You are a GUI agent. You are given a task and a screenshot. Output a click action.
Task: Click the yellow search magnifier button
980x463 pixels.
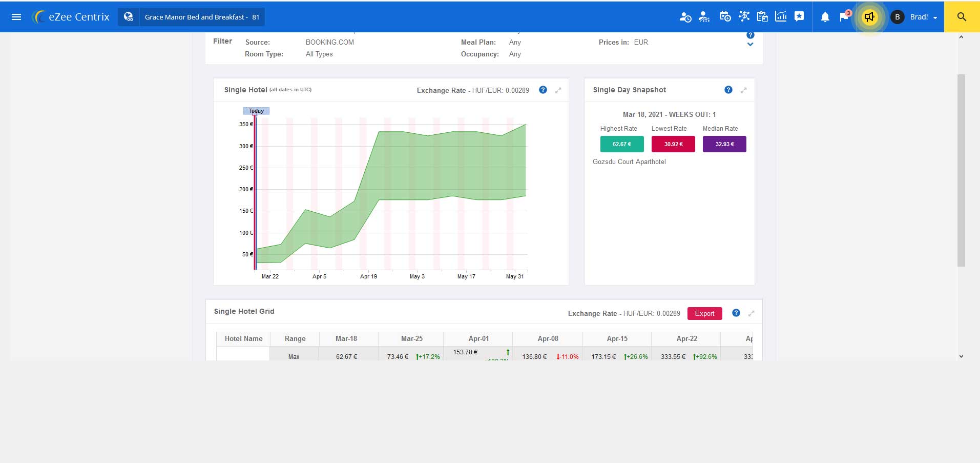point(962,17)
